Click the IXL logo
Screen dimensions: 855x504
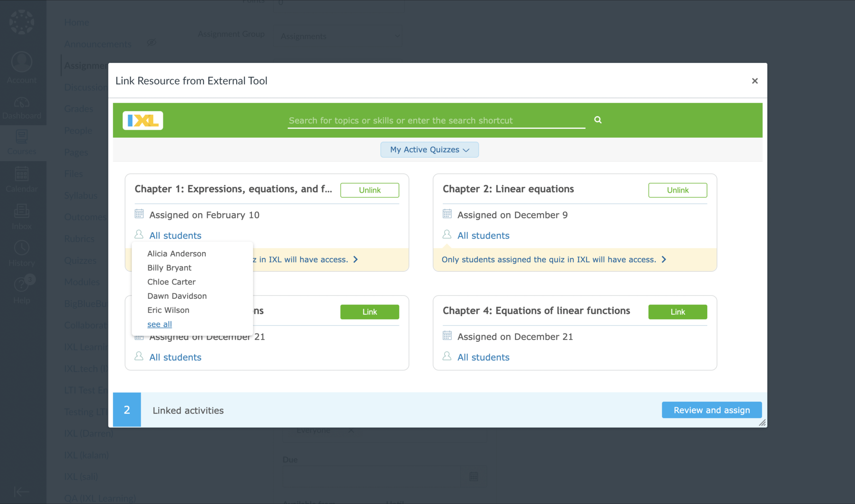pyautogui.click(x=142, y=120)
